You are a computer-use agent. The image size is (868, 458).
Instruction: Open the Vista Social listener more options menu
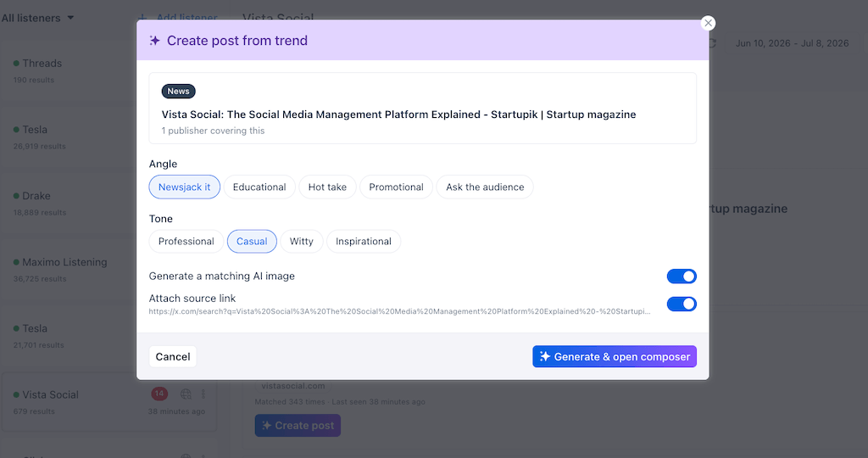(203, 394)
